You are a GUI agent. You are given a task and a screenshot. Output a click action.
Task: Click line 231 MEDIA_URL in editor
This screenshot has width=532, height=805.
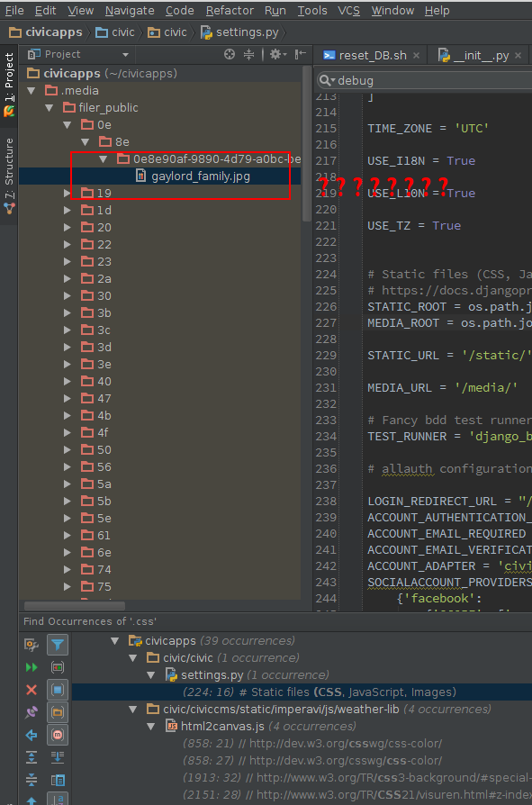coord(442,387)
